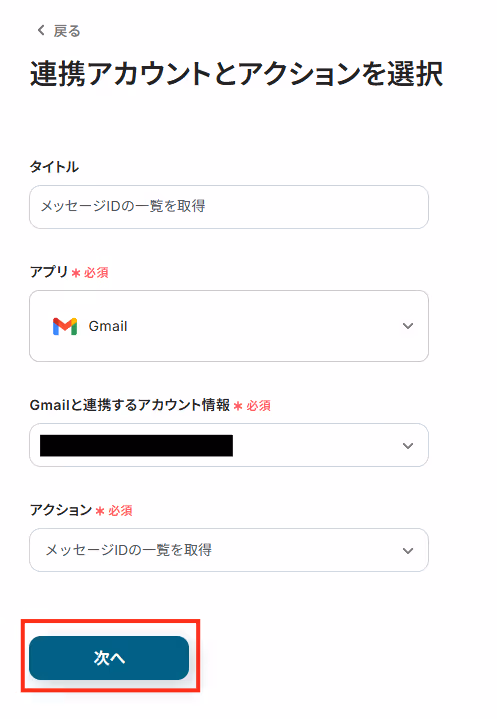Select the Gmail text in app selector
The height and width of the screenshot is (719, 497).
(108, 326)
